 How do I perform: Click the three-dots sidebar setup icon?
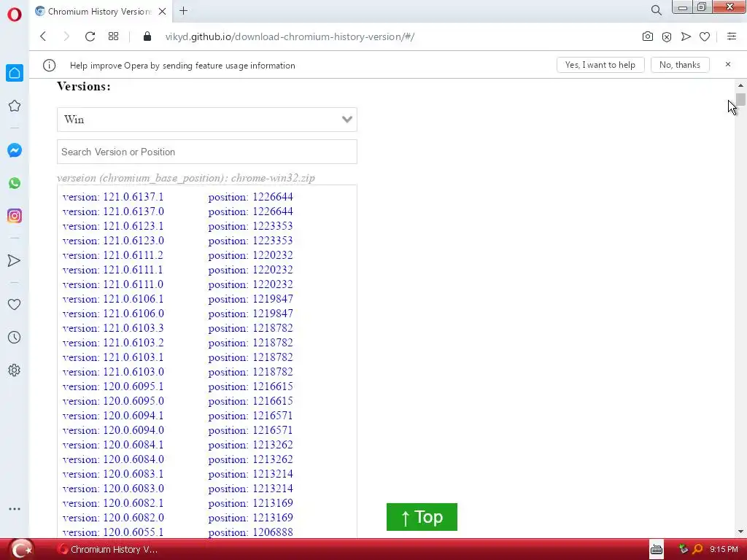(15, 508)
